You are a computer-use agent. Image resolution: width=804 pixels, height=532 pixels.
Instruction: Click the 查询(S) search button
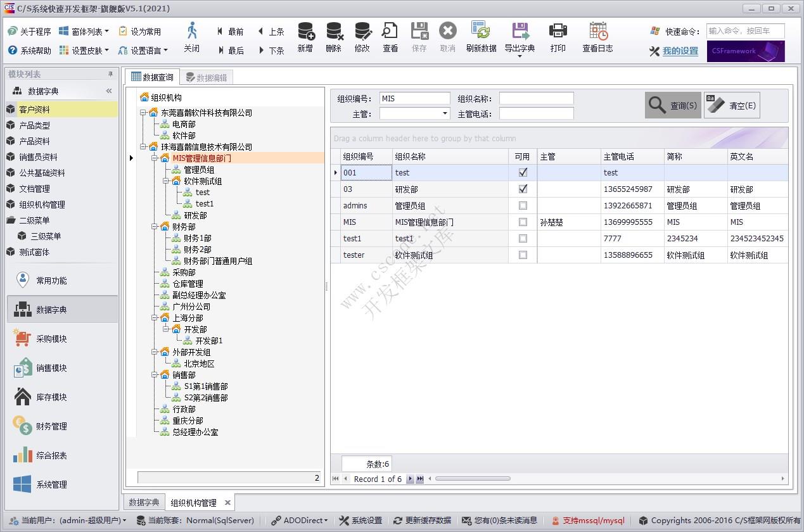click(672, 104)
